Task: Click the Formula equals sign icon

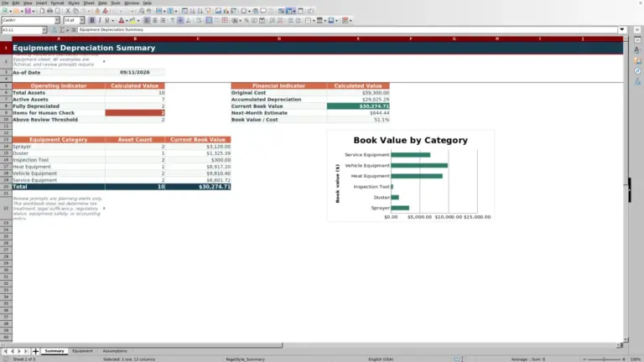Action: 74,30
